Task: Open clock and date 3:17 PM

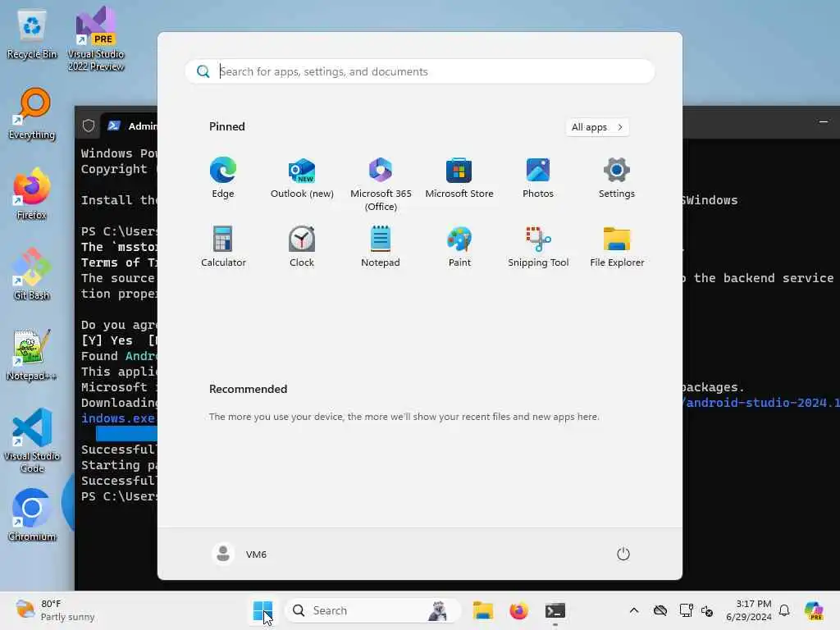Action: tap(749, 610)
